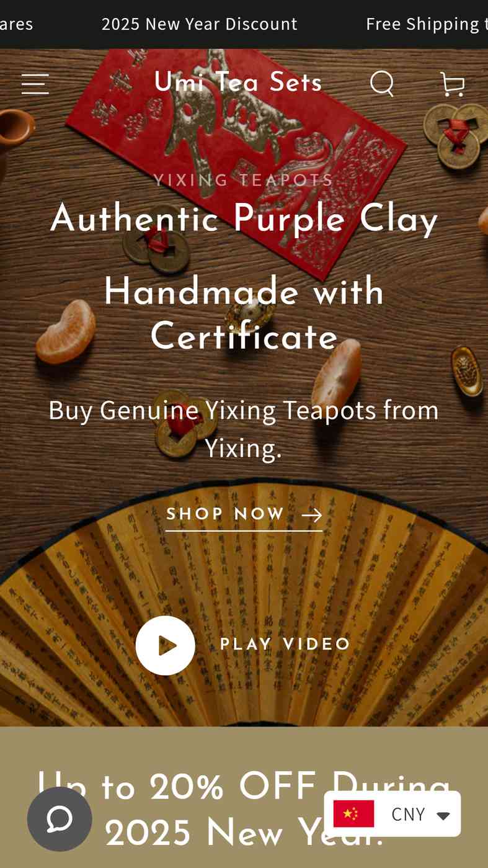Open the live chat bubble
Image resolution: width=488 pixels, height=868 pixels.
[60, 819]
